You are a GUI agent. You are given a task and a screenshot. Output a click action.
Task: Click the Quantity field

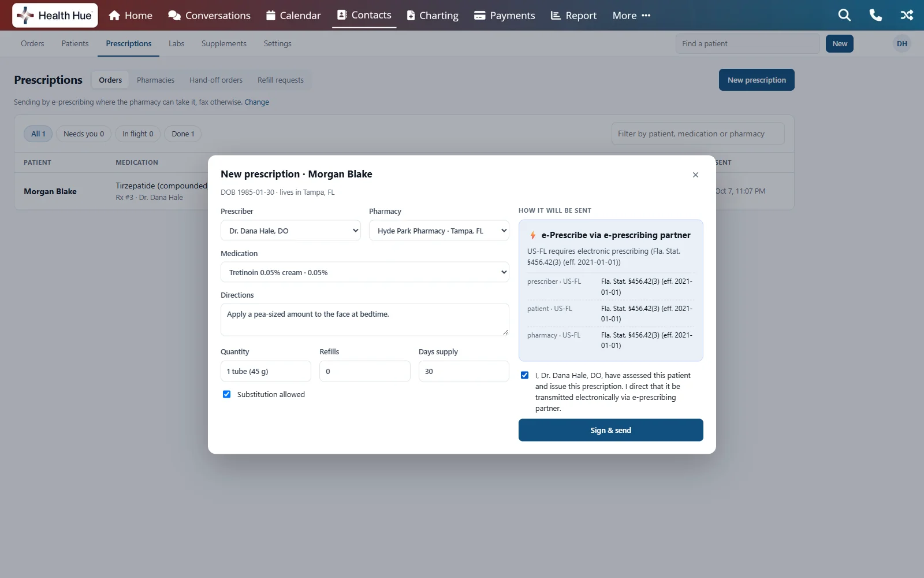click(266, 371)
